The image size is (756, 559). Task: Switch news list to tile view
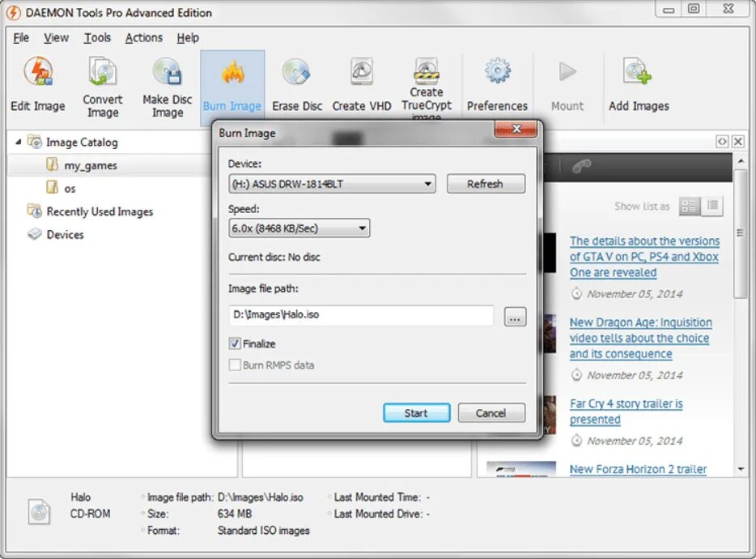pos(690,207)
